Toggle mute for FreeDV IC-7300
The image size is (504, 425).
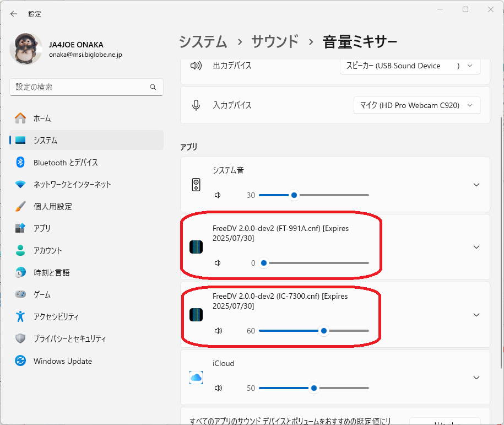pyautogui.click(x=218, y=331)
